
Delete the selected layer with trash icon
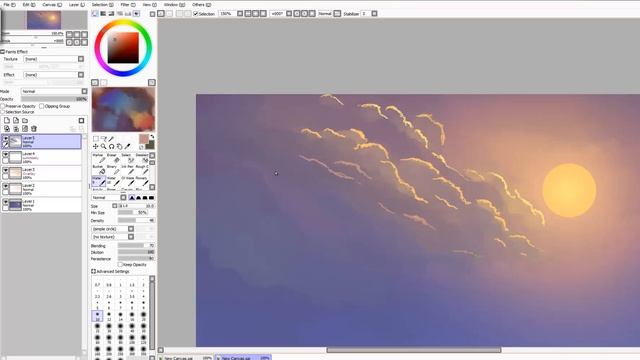pyautogui.click(x=34, y=129)
